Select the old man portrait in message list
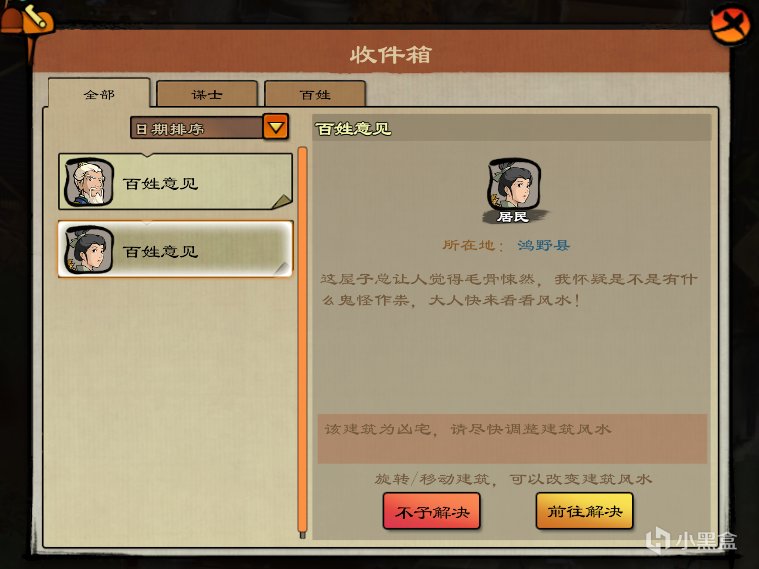Viewport: 759px width, 569px height. [x=89, y=182]
